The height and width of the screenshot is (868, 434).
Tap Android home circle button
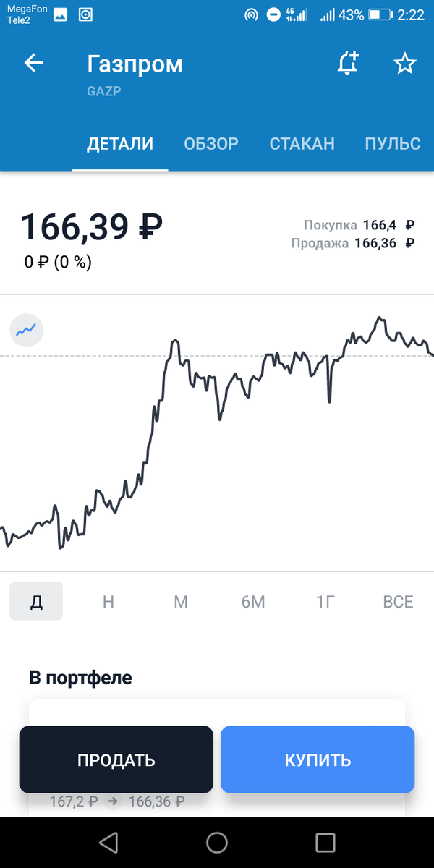(217, 842)
